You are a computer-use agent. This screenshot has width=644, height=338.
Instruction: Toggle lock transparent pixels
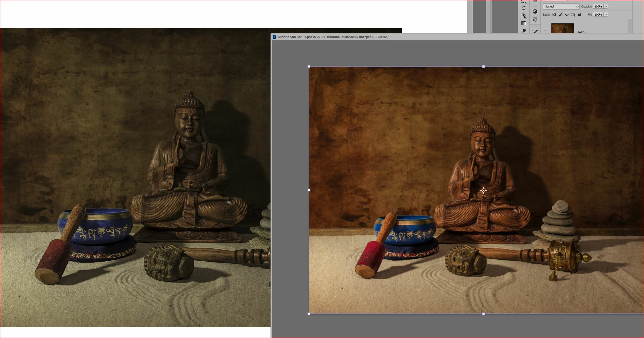(x=554, y=14)
